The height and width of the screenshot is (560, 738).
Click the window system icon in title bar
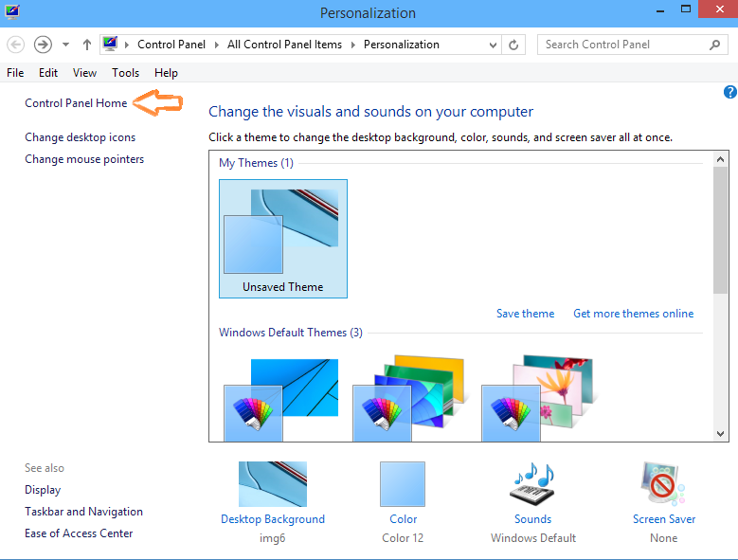(x=12, y=11)
